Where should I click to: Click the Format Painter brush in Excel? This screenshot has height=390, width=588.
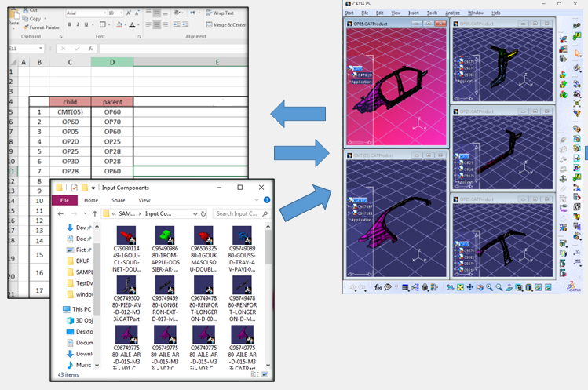tap(25, 27)
